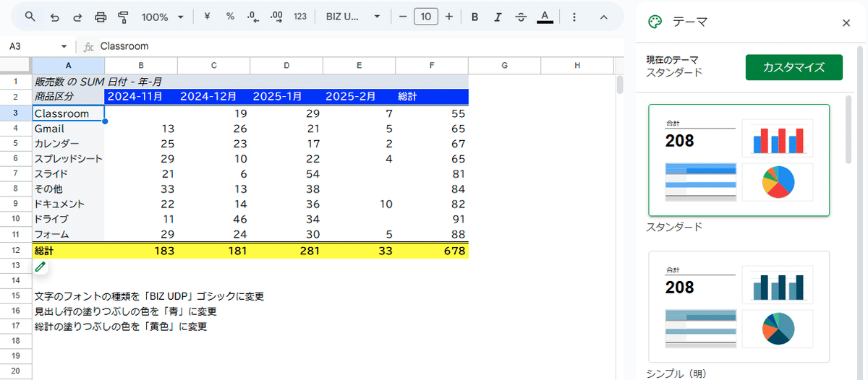Viewport: 868px width, 380px height.
Task: Select the Gmail cell
Action: coord(69,129)
